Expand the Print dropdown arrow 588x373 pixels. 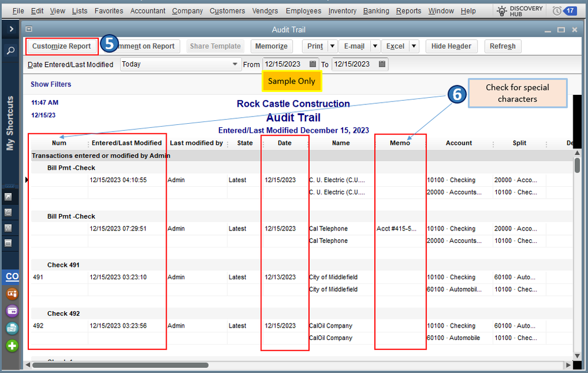point(332,46)
